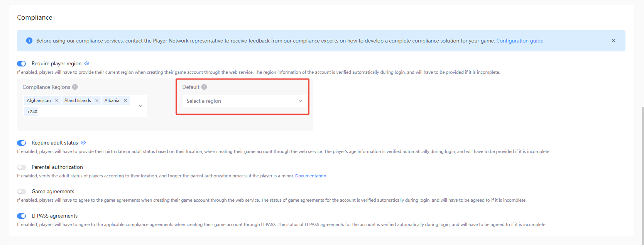The height and width of the screenshot is (245, 644).
Task: Turn off the Require adult status toggle
Action: [22, 143]
